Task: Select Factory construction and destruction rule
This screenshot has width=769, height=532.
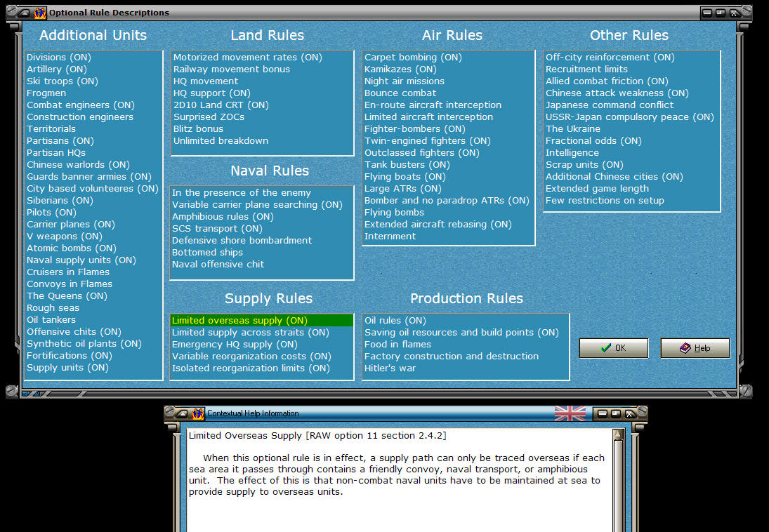Action: 451,356
